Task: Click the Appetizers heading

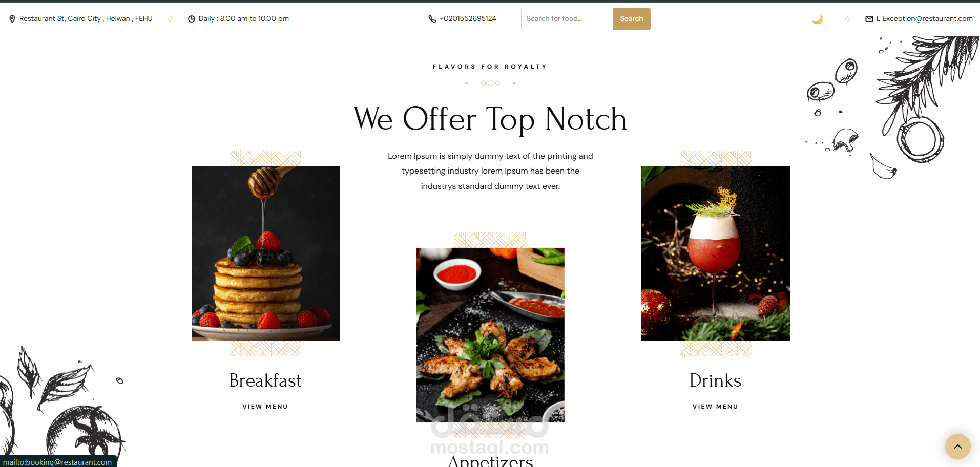Action: [491, 461]
